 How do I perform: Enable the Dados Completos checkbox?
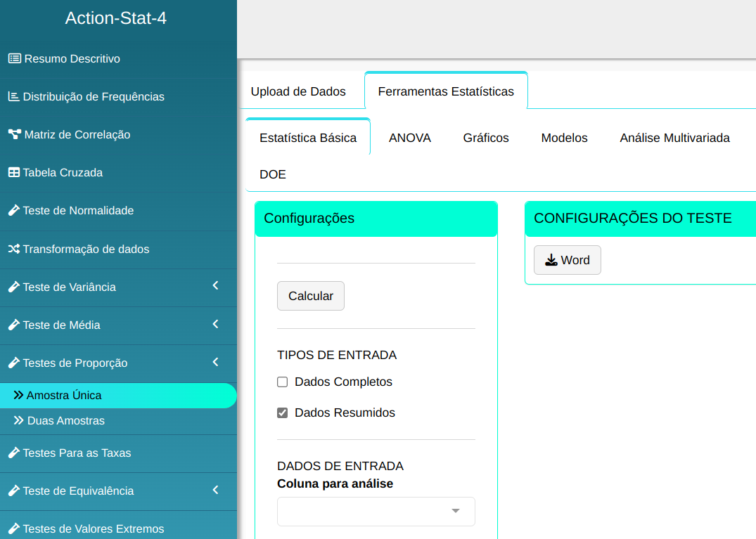[283, 382]
